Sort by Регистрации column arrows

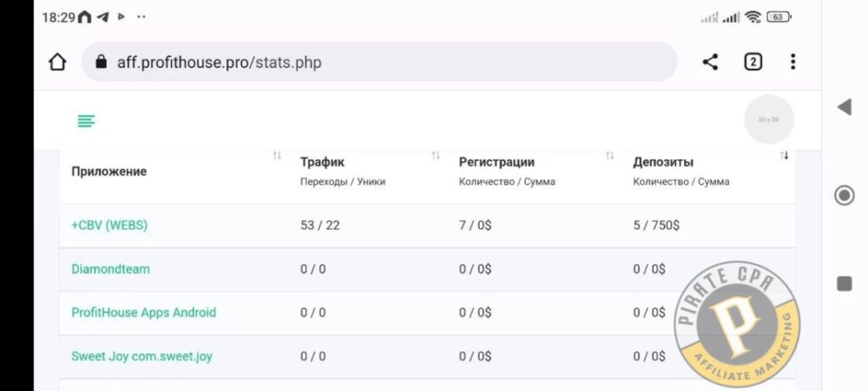click(609, 155)
